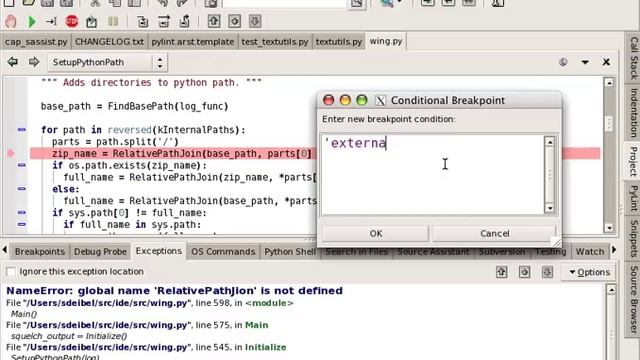Open the Source Browser side tab

(x=633, y=299)
